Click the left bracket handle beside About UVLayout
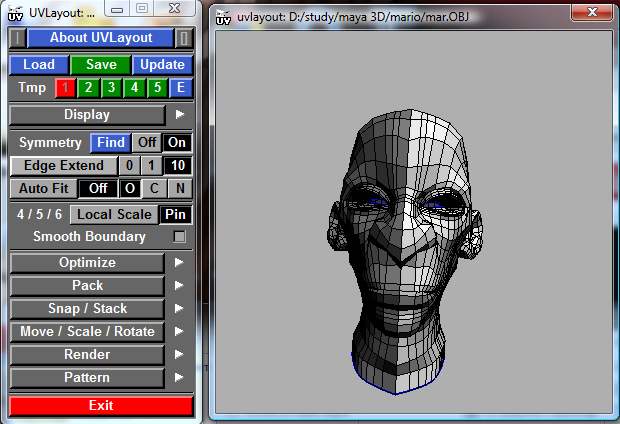Screen dimensions: 620x424 17,38
